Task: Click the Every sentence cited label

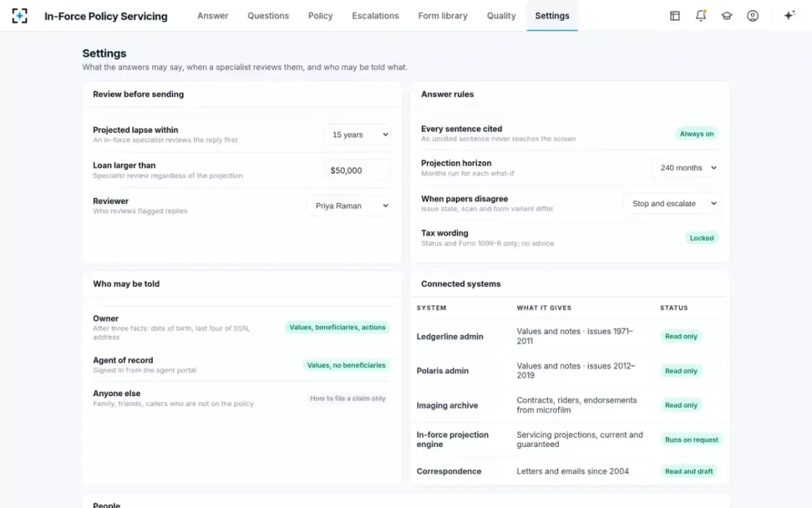Action: [461, 129]
